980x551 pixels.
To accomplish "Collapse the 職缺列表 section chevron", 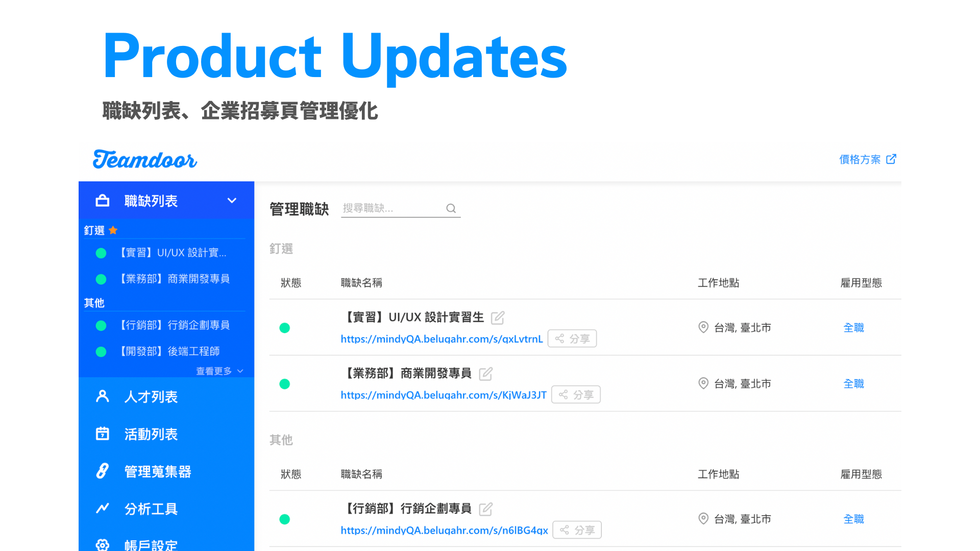I will [232, 201].
